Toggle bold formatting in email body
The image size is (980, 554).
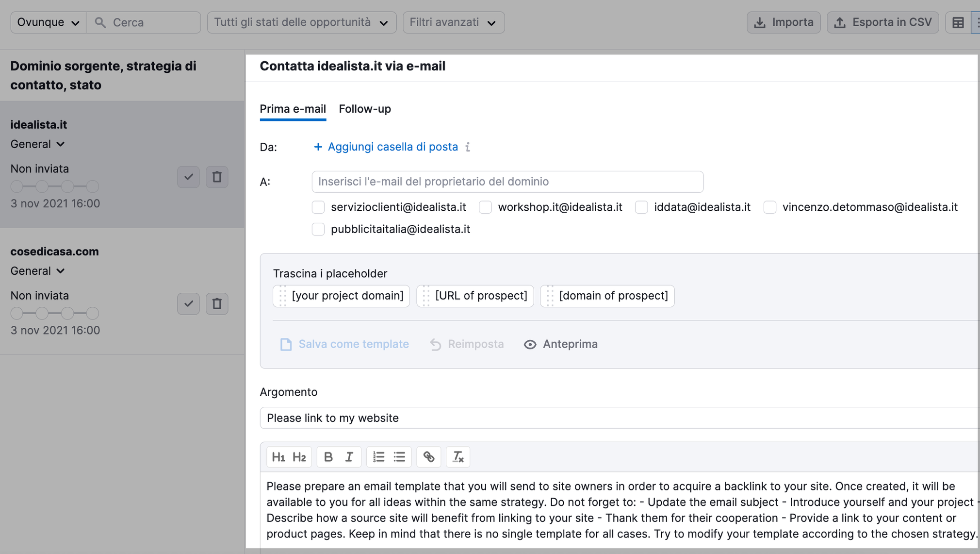328,456
